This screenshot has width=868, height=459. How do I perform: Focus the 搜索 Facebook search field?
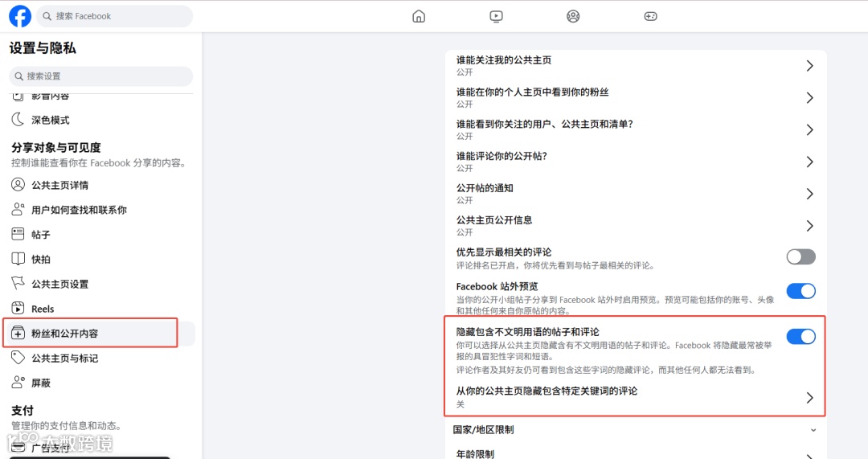[115, 16]
